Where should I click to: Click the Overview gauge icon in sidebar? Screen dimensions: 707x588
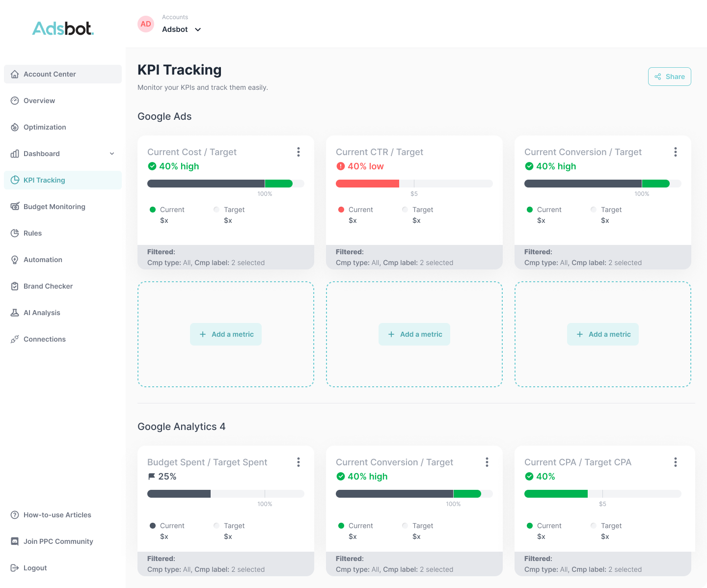click(x=15, y=101)
